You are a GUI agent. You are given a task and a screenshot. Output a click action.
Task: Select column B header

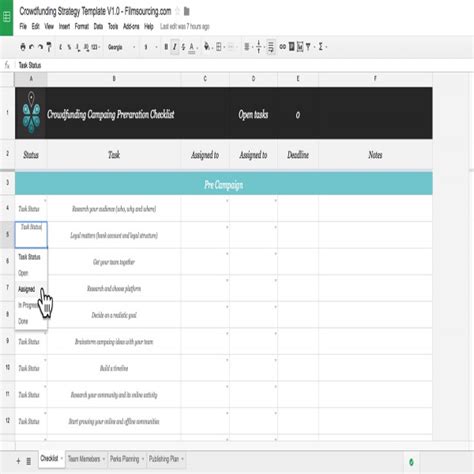[x=114, y=79]
